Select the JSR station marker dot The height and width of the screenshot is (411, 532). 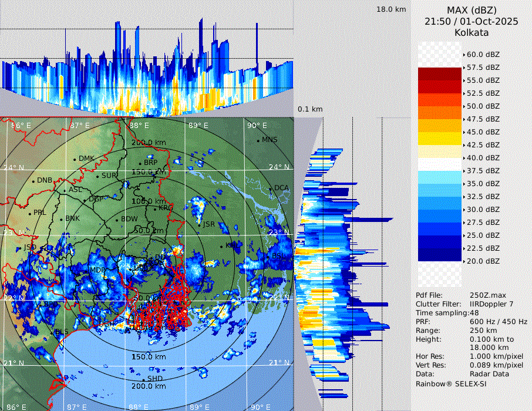coord(198,225)
